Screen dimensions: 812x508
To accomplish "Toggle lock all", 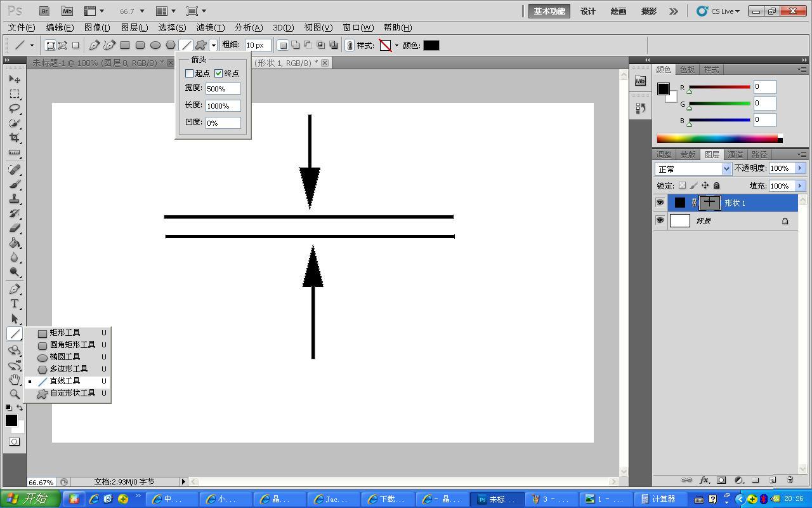I will [716, 185].
